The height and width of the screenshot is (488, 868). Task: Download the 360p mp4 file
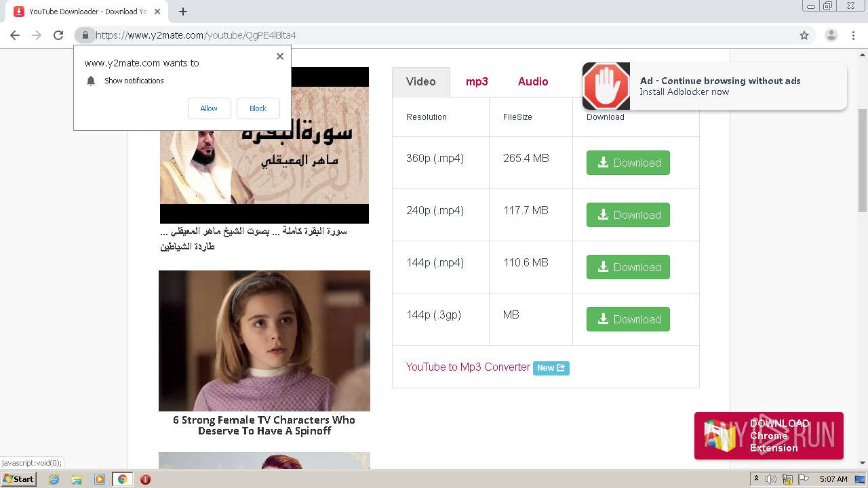coord(628,163)
